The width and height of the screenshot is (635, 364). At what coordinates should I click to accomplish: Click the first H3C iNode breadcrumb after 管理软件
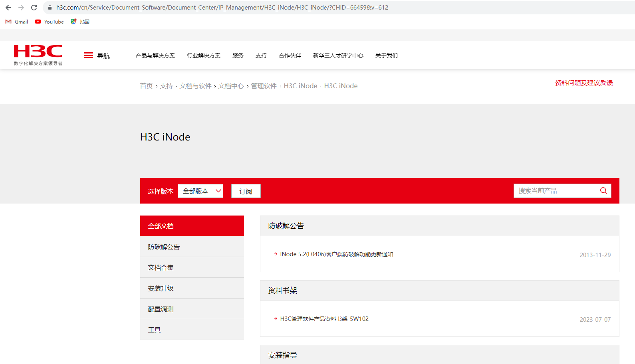(x=300, y=86)
